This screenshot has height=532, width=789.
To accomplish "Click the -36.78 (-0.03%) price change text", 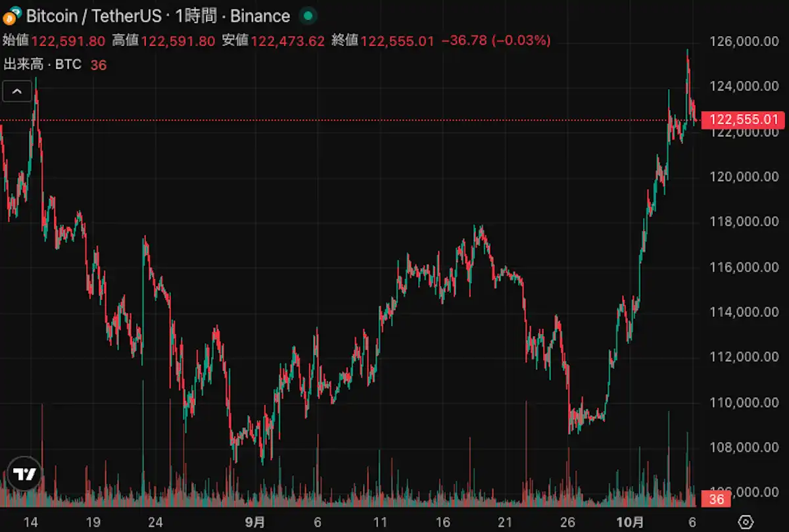I will 496,41.
